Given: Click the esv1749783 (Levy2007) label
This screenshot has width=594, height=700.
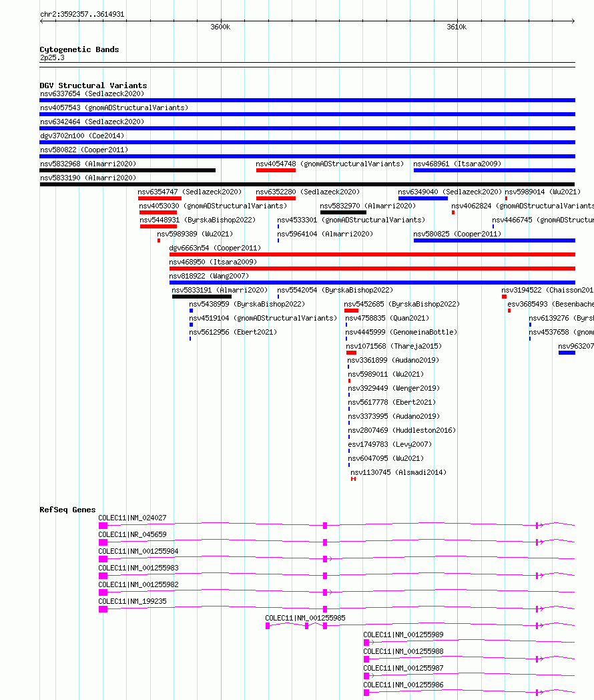Looking at the screenshot, I should coord(390,444).
